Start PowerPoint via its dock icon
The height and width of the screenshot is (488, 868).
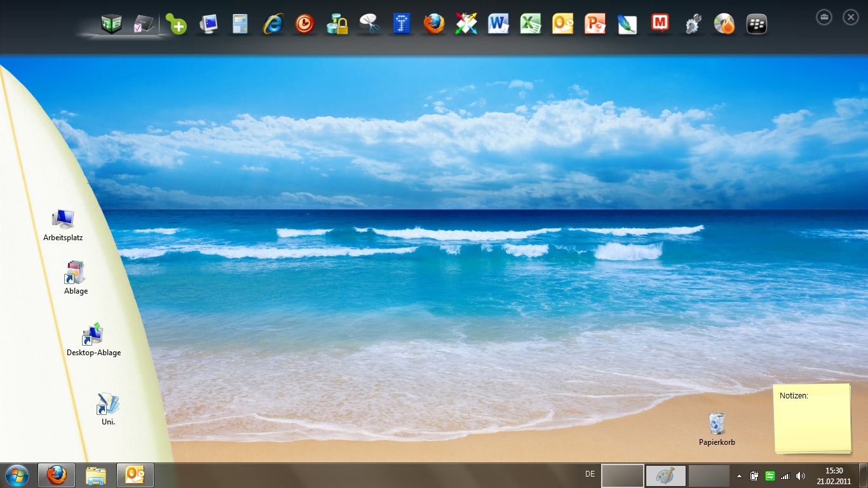click(595, 24)
